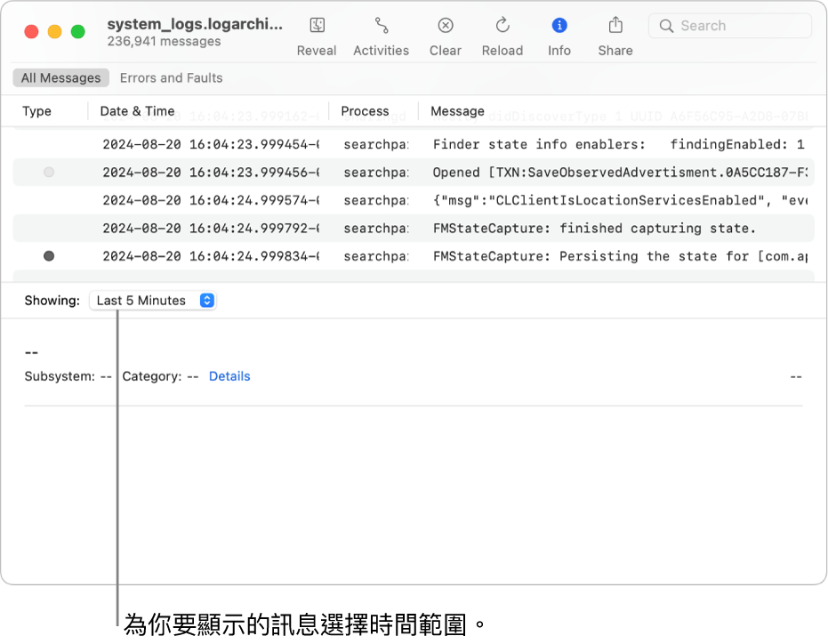Click the Type column header

point(36,111)
